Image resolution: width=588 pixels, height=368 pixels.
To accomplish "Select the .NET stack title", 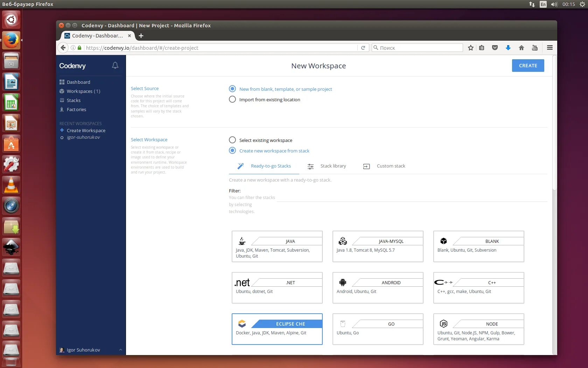I will point(290,283).
